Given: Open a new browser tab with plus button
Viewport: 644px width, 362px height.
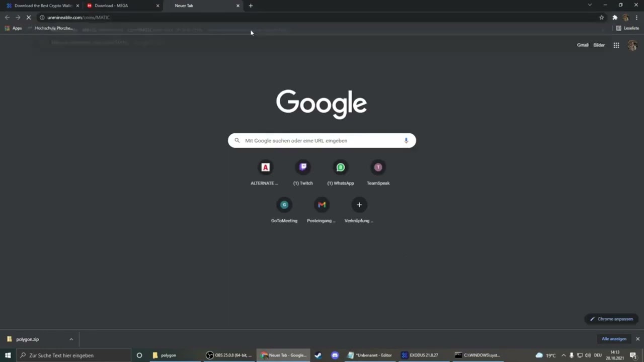Looking at the screenshot, I should [x=251, y=6].
